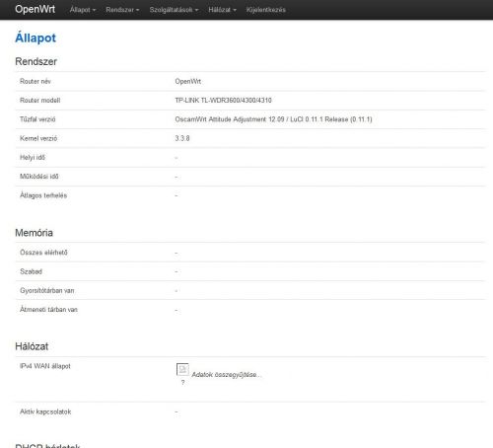This screenshot has height=448, width=493.
Task: Click the Átlagos terhelés label
Action: (x=43, y=195)
